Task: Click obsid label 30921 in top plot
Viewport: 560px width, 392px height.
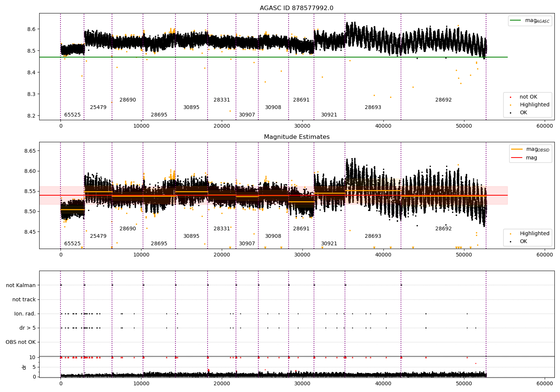Action: [x=329, y=115]
